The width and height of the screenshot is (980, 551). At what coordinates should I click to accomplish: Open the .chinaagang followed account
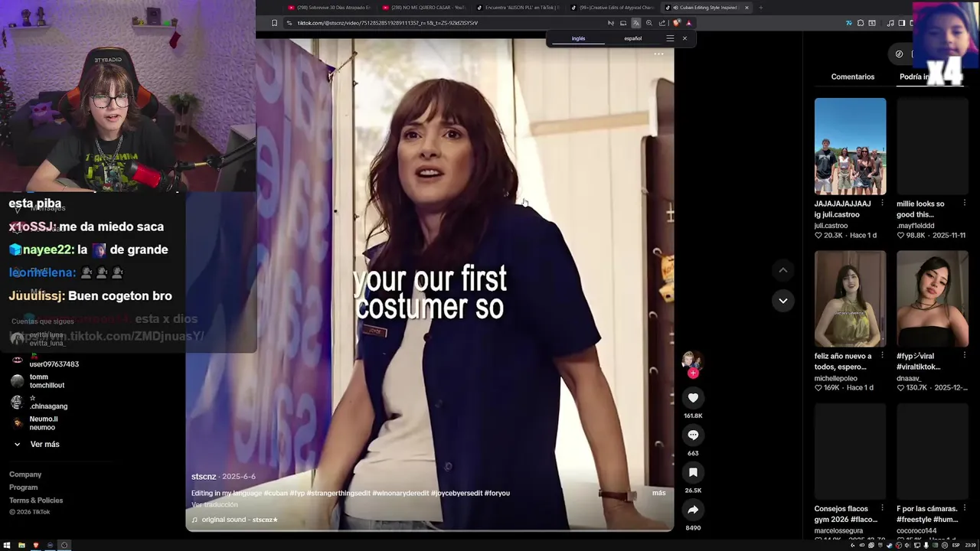[x=40, y=403]
